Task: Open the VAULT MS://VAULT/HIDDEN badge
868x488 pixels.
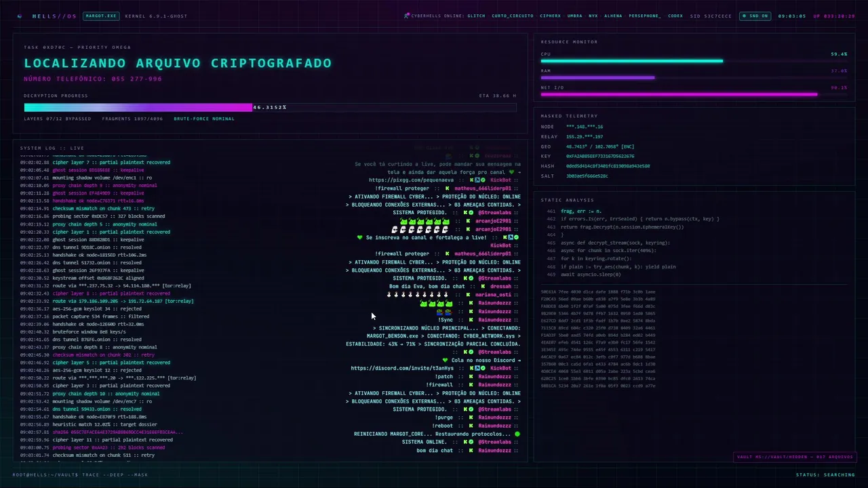Action: click(795, 457)
